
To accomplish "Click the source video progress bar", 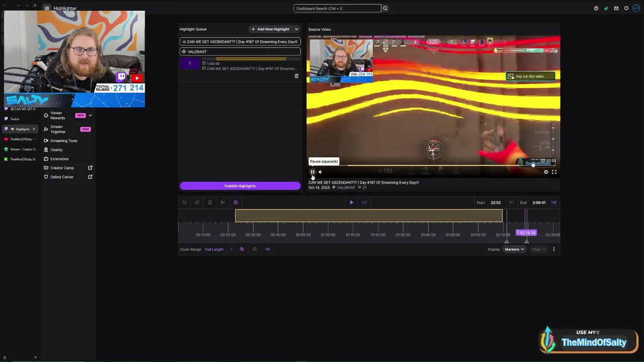I will [x=433, y=165].
